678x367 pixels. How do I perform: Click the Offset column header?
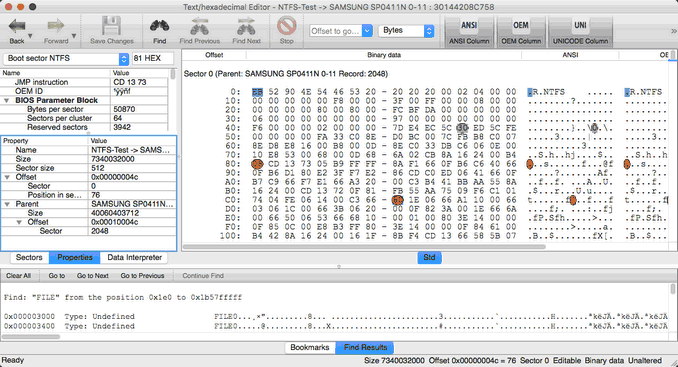(214, 55)
